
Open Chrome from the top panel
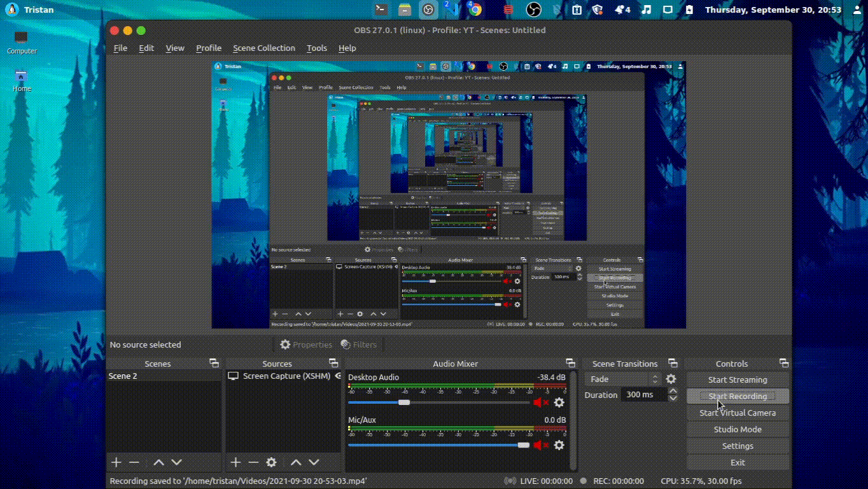tap(475, 10)
